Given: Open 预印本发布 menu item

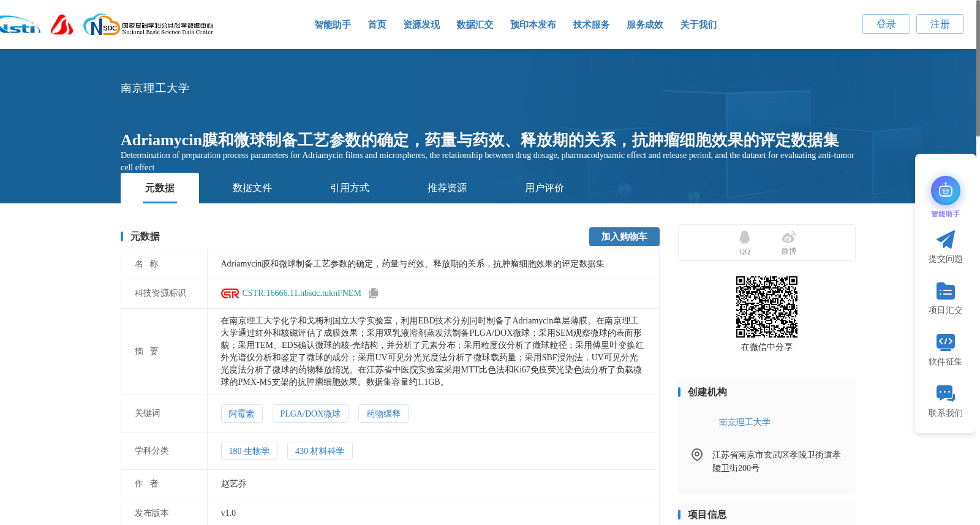Looking at the screenshot, I should [x=533, y=25].
